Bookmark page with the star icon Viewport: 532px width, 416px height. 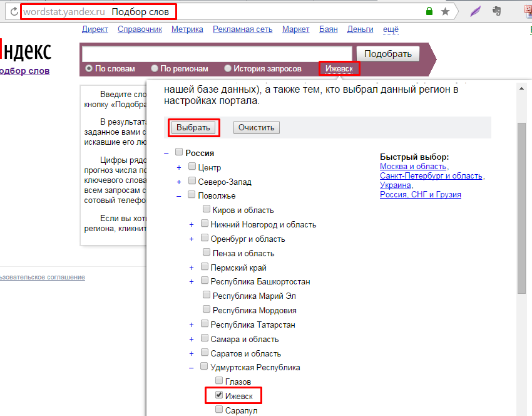click(x=445, y=12)
